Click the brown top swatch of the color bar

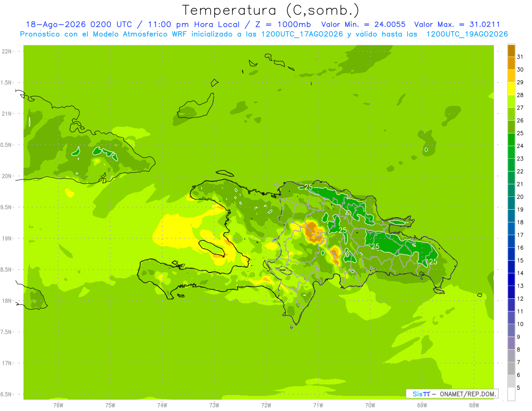(x=511, y=51)
